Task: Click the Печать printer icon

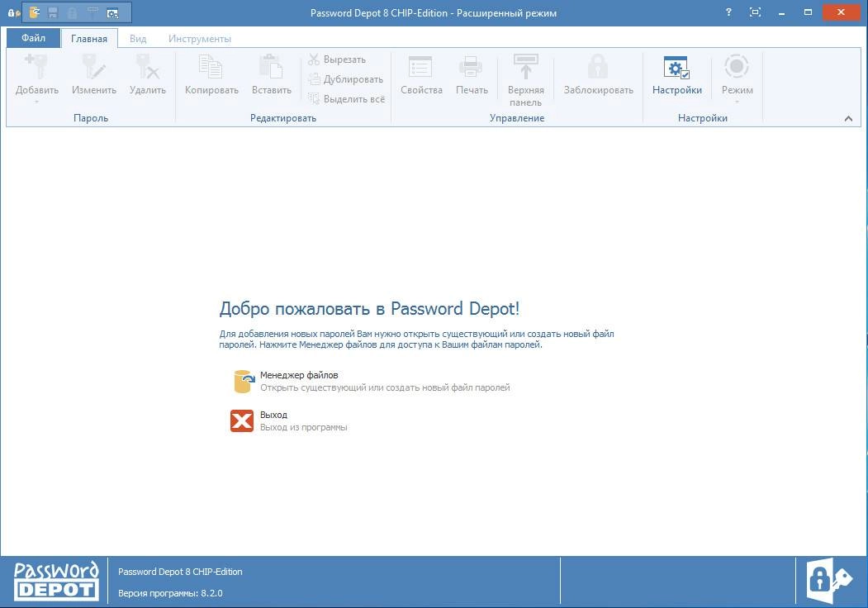Action: (x=471, y=67)
